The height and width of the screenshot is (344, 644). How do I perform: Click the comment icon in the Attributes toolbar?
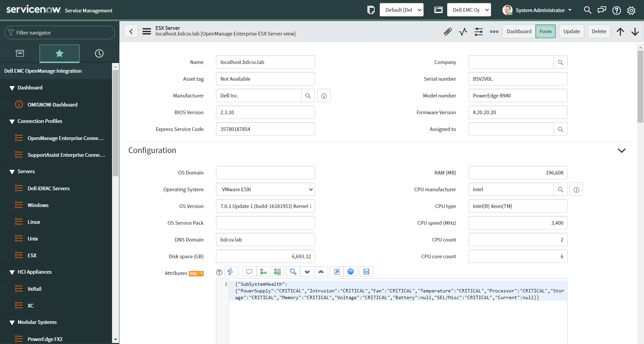[249, 271]
